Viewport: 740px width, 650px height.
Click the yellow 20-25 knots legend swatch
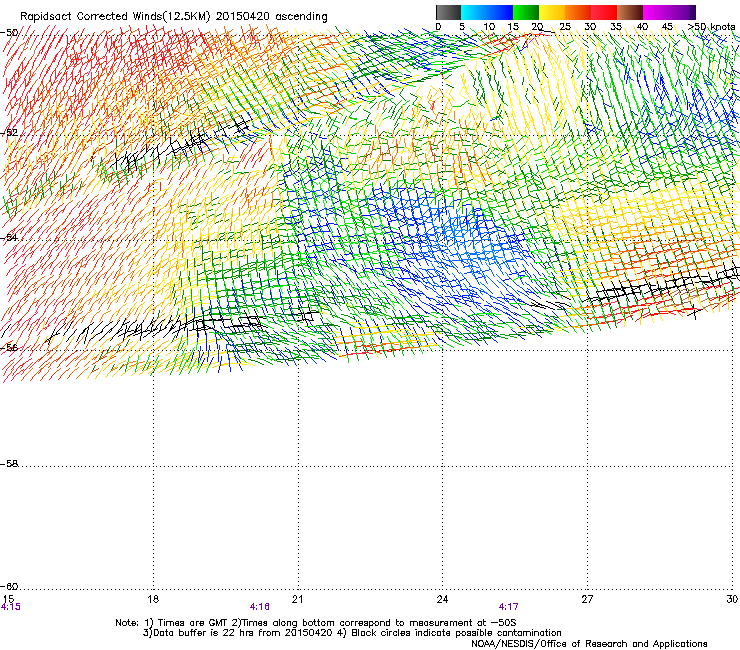point(552,12)
